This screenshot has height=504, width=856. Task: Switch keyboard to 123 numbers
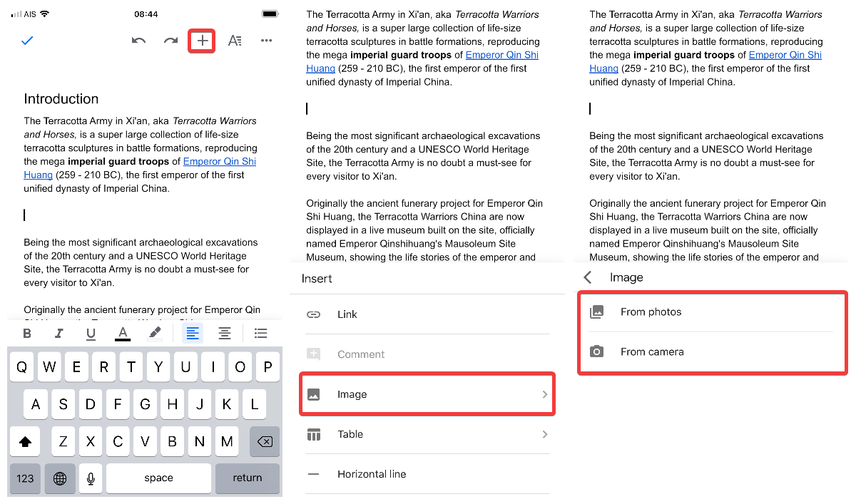[25, 478]
